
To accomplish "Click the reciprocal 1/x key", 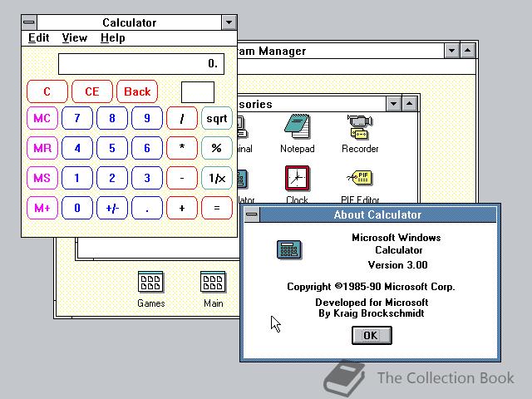I will (217, 178).
